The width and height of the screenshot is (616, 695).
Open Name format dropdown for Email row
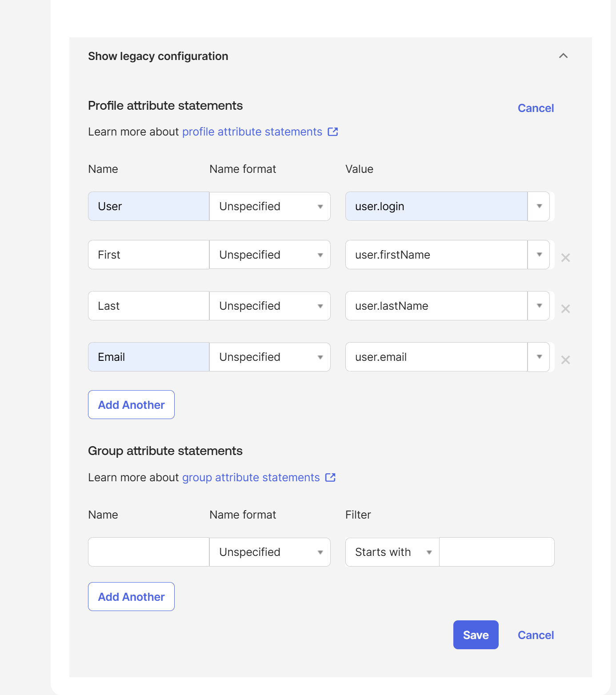pyautogui.click(x=270, y=357)
